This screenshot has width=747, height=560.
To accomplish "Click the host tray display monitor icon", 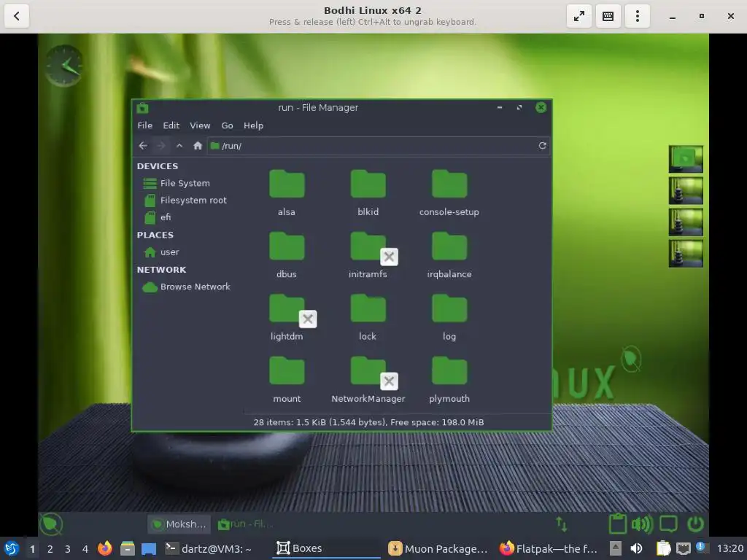I will point(683,548).
